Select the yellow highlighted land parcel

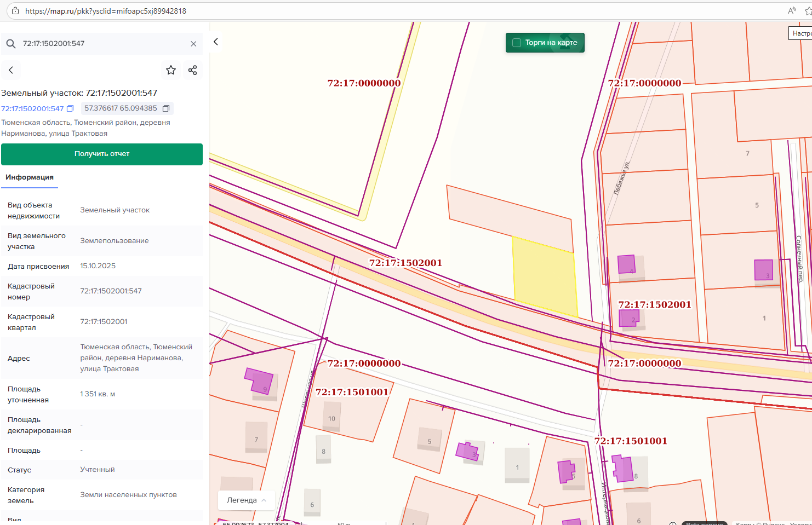pos(545,276)
